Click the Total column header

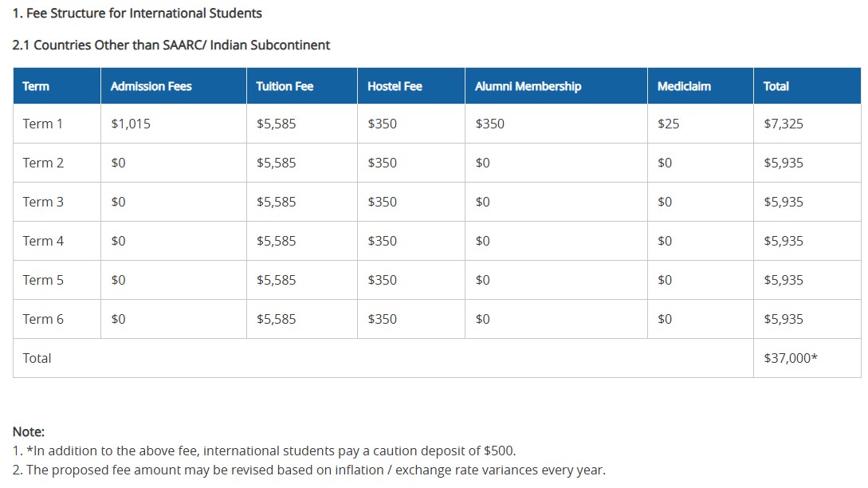point(776,86)
